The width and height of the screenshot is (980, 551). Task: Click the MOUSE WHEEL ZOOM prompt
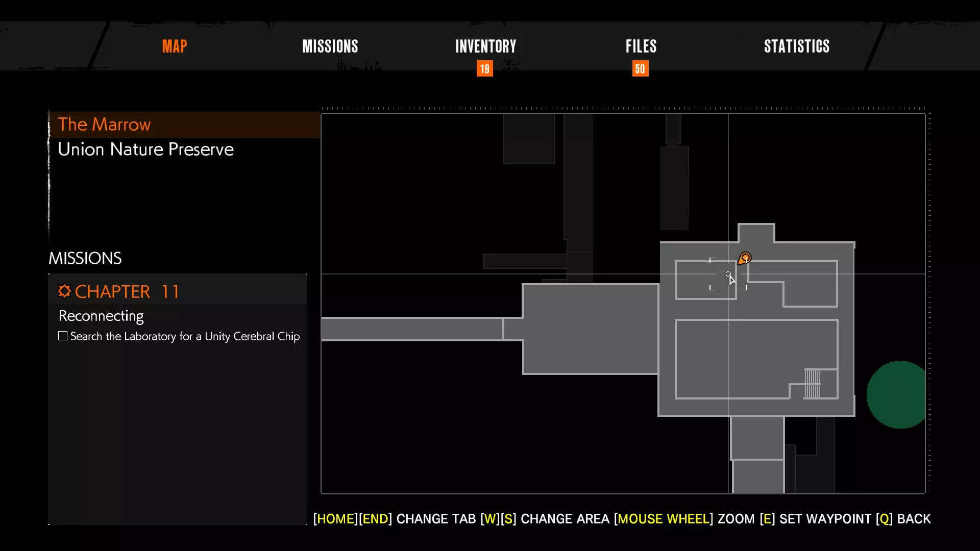684,519
